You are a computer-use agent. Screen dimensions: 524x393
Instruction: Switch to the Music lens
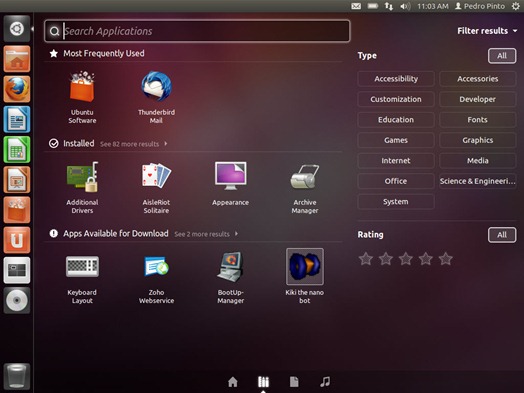pyautogui.click(x=325, y=382)
